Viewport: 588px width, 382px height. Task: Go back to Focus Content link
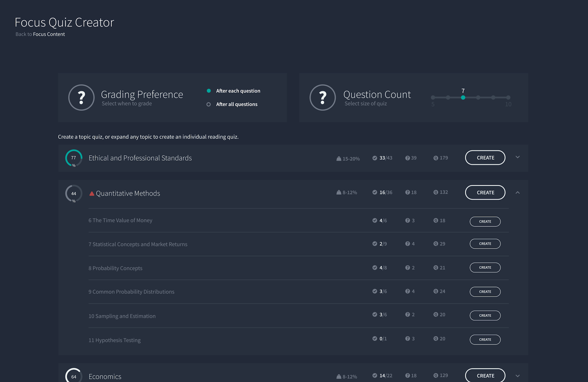tap(49, 34)
